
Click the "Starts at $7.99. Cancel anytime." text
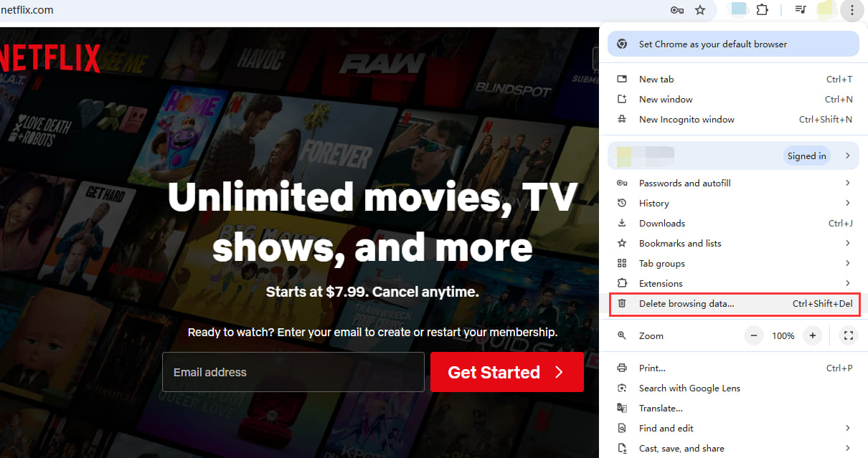click(x=372, y=292)
